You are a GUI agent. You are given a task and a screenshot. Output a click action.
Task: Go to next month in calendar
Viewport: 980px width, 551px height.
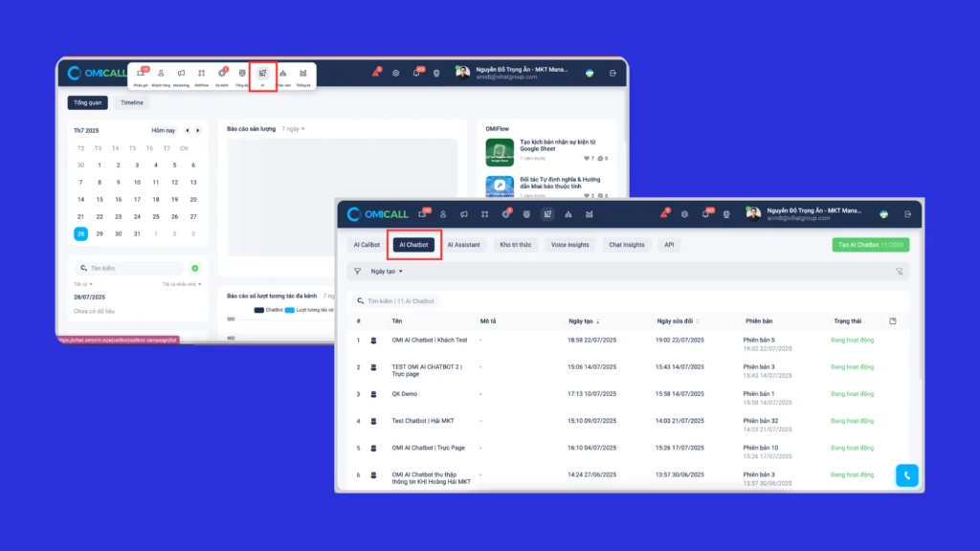click(198, 130)
